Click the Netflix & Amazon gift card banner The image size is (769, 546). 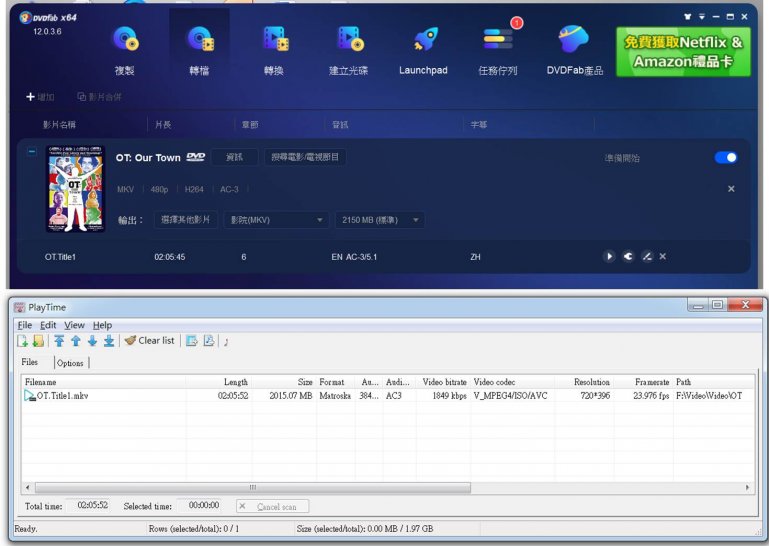(683, 52)
